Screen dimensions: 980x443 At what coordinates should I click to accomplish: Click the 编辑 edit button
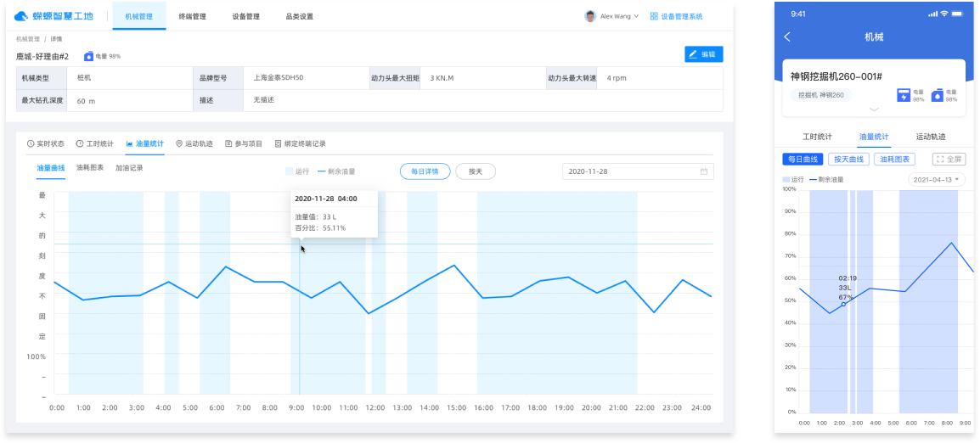coord(703,54)
